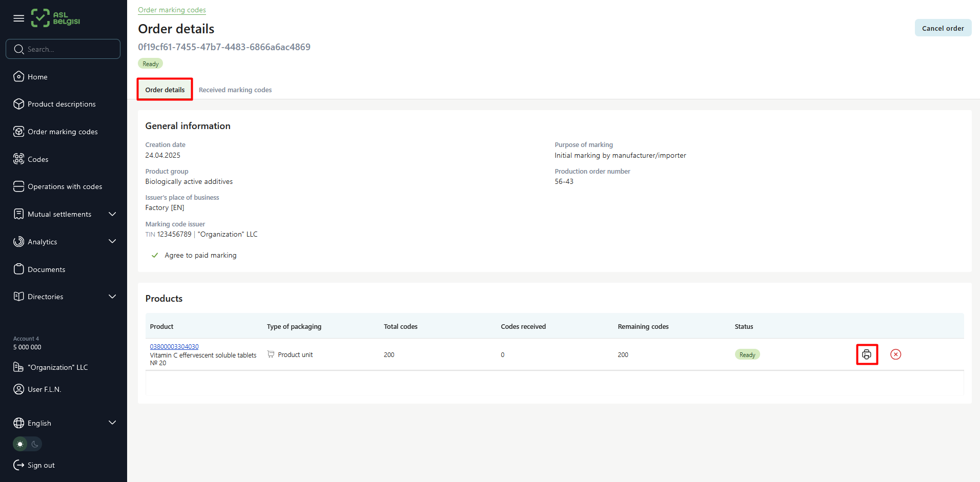This screenshot has height=482, width=980.
Task: Click the Order marking codes sidebar icon
Action: pos(19,132)
